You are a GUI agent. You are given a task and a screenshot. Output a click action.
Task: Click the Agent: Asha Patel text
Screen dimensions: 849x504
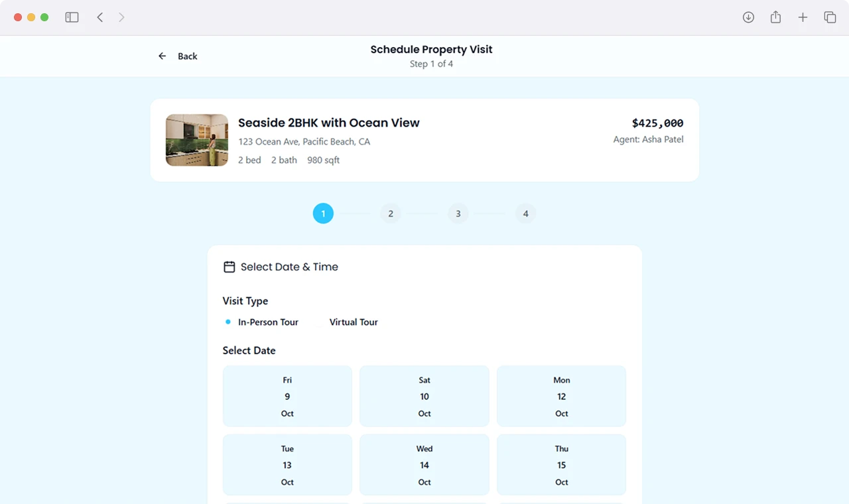(648, 139)
